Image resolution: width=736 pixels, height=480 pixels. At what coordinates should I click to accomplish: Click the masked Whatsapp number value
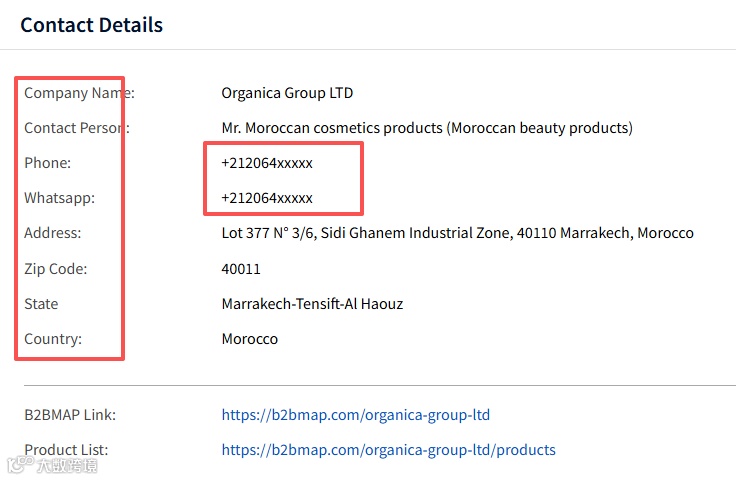(267, 198)
